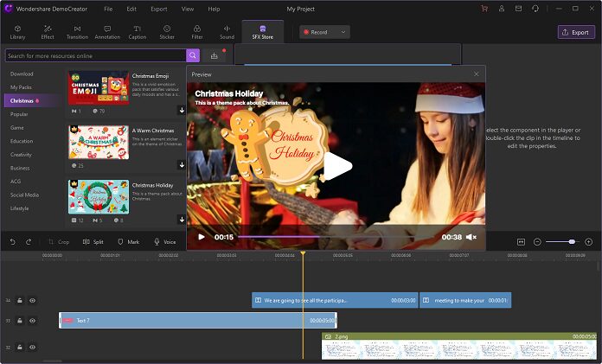602x364 pixels.
Task: Click the large play overlay in preview
Action: [337, 166]
